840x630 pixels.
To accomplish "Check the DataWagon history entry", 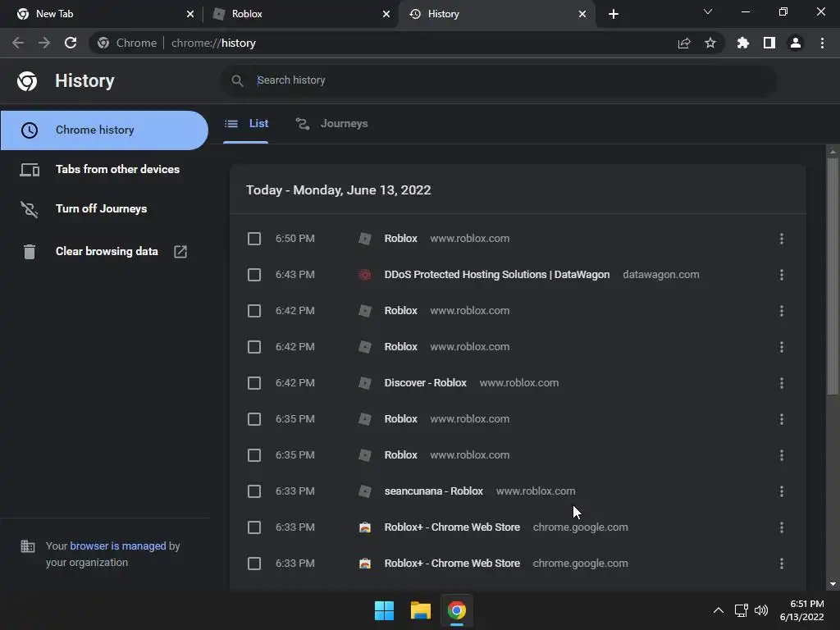I will [254, 275].
